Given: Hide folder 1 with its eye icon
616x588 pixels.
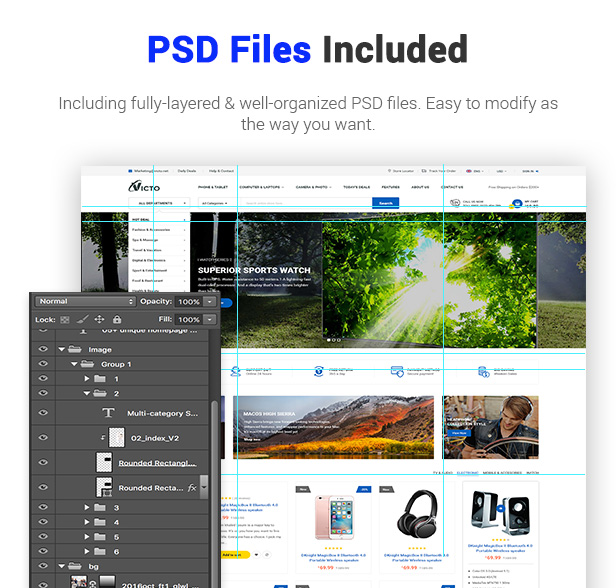Looking at the screenshot, I should coord(43,378).
